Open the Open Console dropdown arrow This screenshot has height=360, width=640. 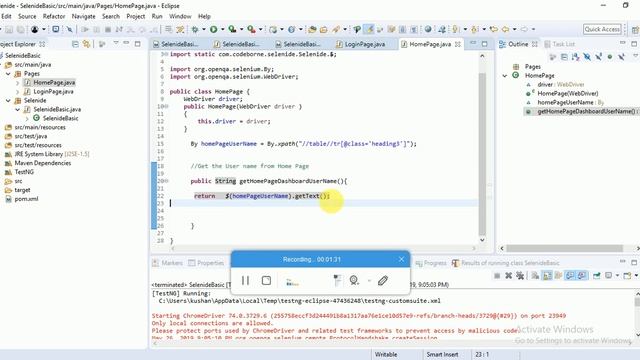[636, 276]
